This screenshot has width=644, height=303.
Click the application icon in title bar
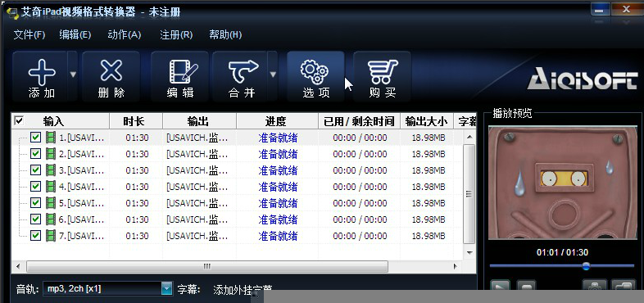[13, 13]
